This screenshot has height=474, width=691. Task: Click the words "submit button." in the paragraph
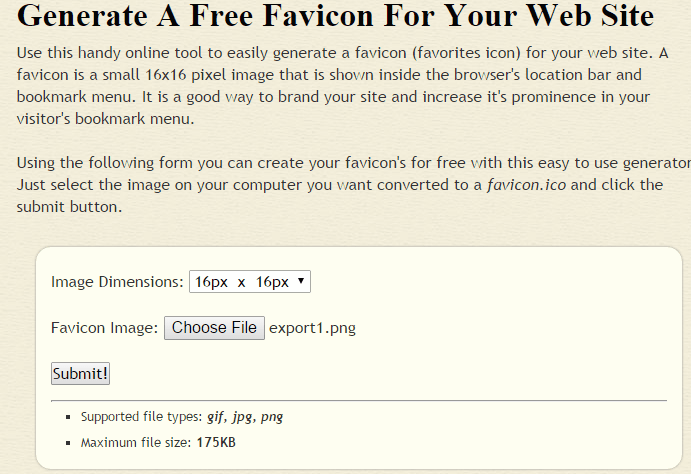pyautogui.click(x=69, y=207)
